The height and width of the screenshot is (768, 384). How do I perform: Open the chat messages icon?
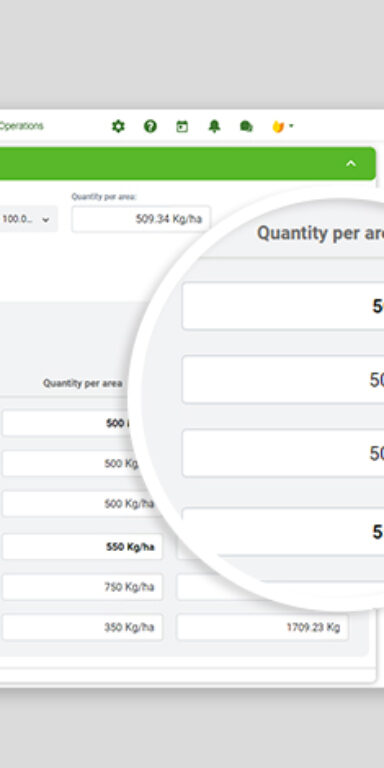click(x=246, y=126)
